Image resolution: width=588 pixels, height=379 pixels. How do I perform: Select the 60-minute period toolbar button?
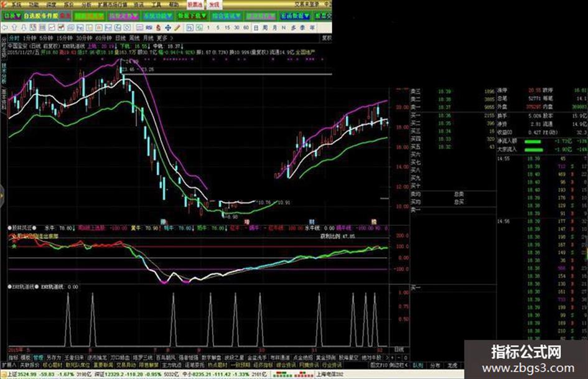246,28
